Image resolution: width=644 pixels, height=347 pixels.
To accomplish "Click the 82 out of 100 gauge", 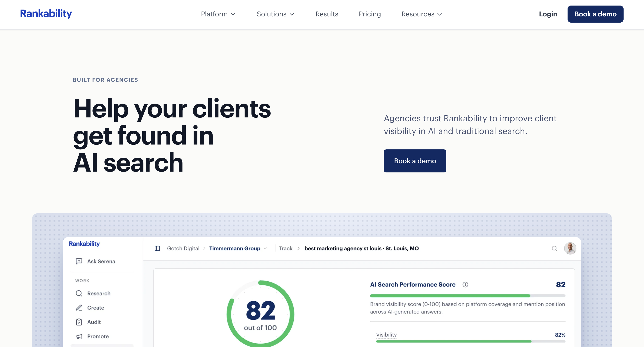I will [x=260, y=314].
